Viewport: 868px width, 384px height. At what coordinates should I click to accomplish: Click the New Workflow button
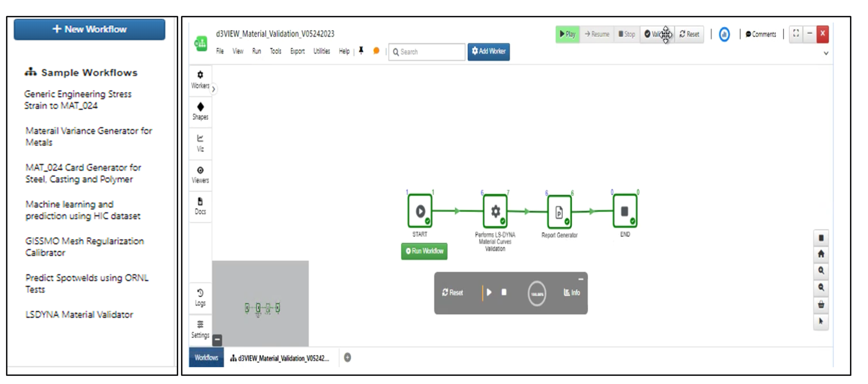89,29
